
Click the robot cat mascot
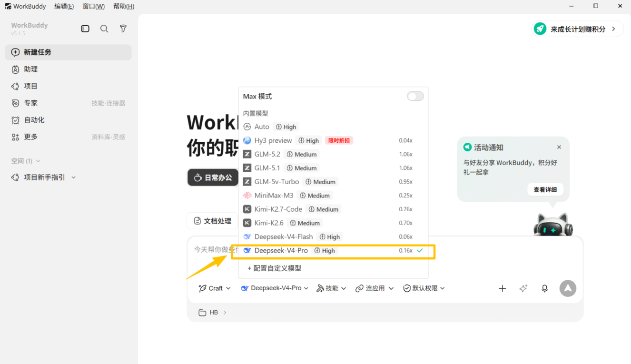pos(553,225)
